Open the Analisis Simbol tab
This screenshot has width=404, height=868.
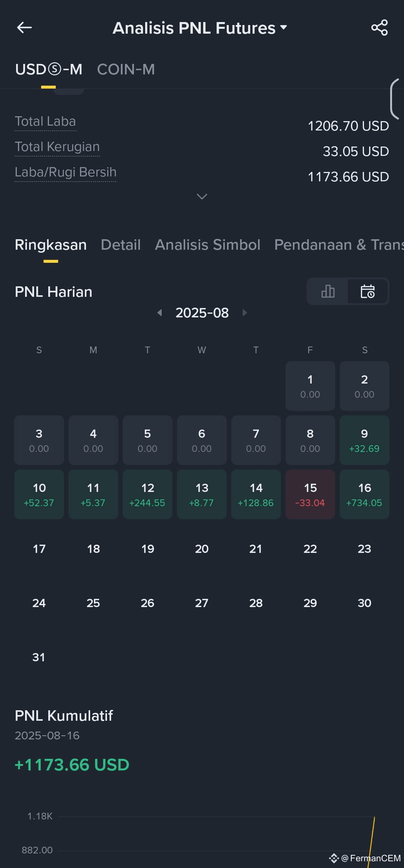(208, 245)
